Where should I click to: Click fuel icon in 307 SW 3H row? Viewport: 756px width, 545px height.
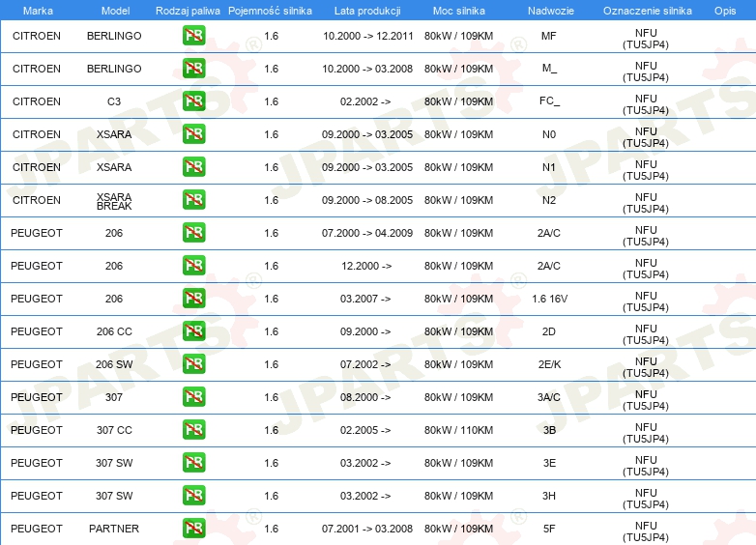193,496
